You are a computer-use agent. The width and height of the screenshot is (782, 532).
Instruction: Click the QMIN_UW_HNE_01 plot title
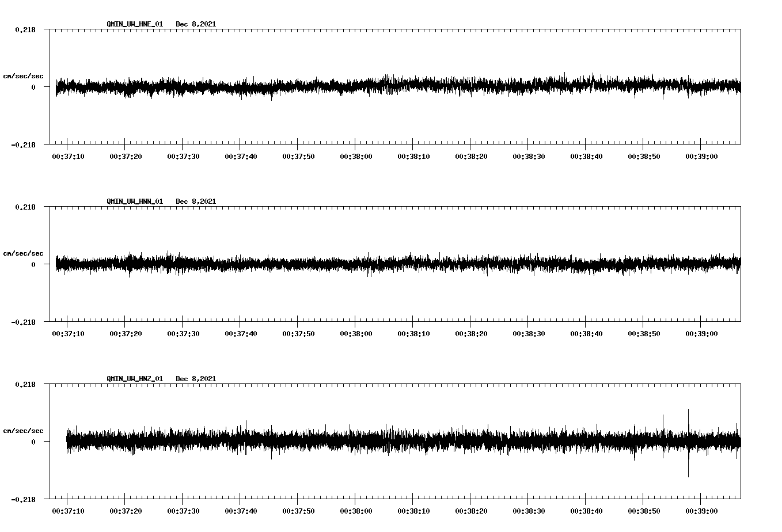(135, 24)
